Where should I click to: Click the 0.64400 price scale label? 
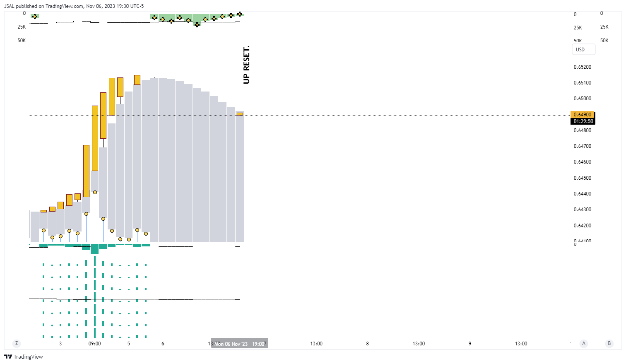point(582,194)
